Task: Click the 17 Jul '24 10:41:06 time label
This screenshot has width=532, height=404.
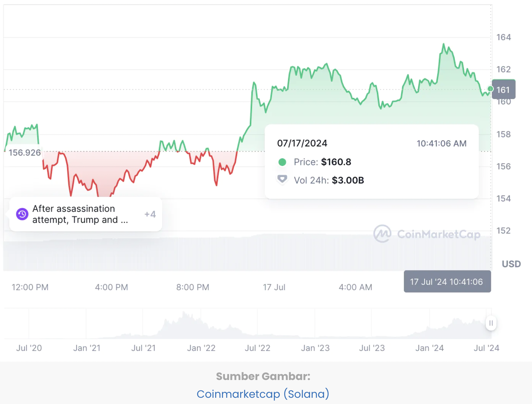Action: [x=447, y=282]
